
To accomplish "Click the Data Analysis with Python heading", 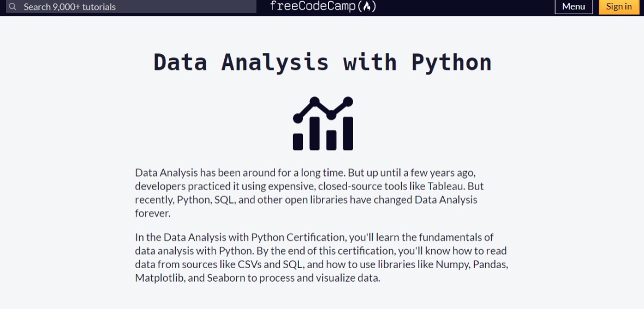I will tap(323, 63).
